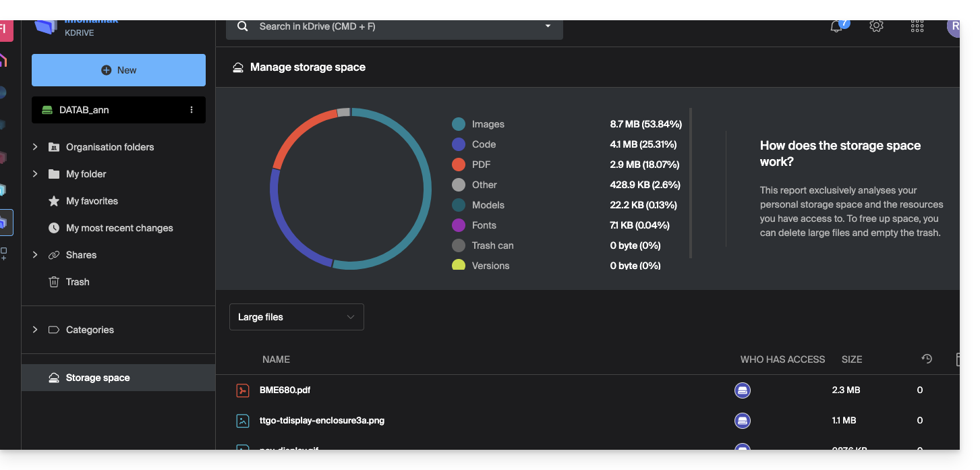Open the ttgo-tdisplay-enclosure3a.png file
This screenshot has width=980, height=470.
(x=322, y=421)
